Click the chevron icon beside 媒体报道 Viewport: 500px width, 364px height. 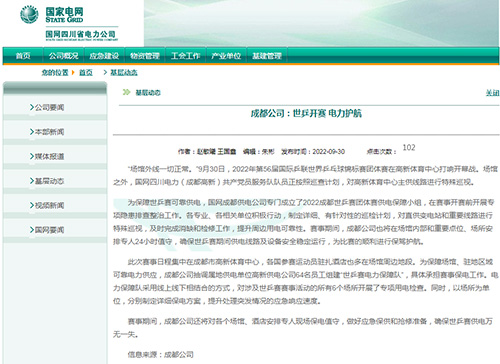pos(32,156)
